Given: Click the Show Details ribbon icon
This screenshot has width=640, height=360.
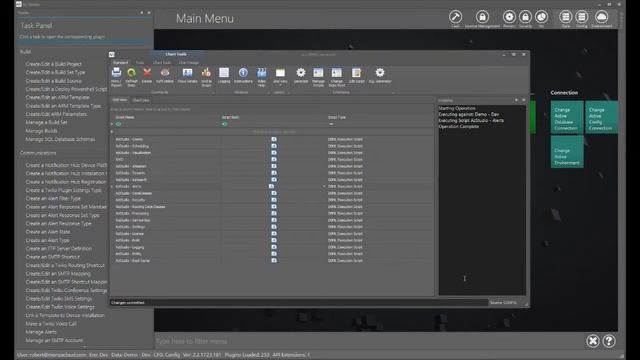Looking at the screenshot, I should (x=187, y=73).
